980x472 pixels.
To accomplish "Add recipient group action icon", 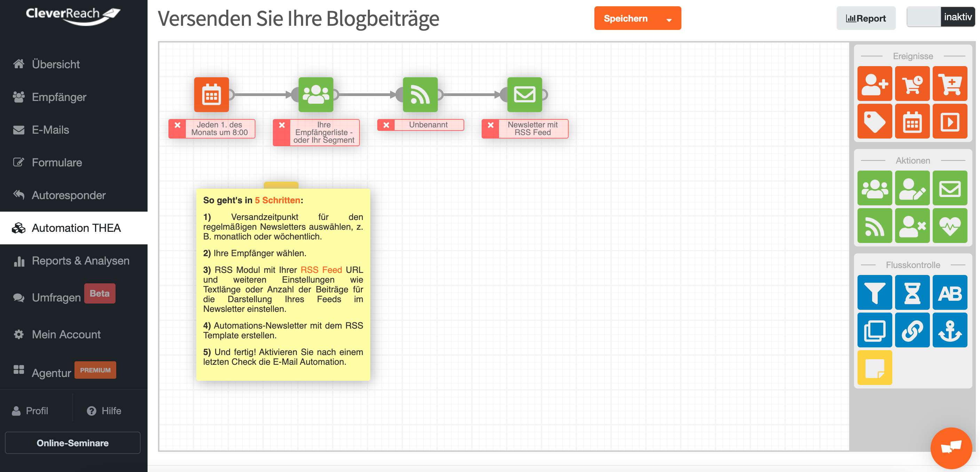I will pyautogui.click(x=874, y=188).
